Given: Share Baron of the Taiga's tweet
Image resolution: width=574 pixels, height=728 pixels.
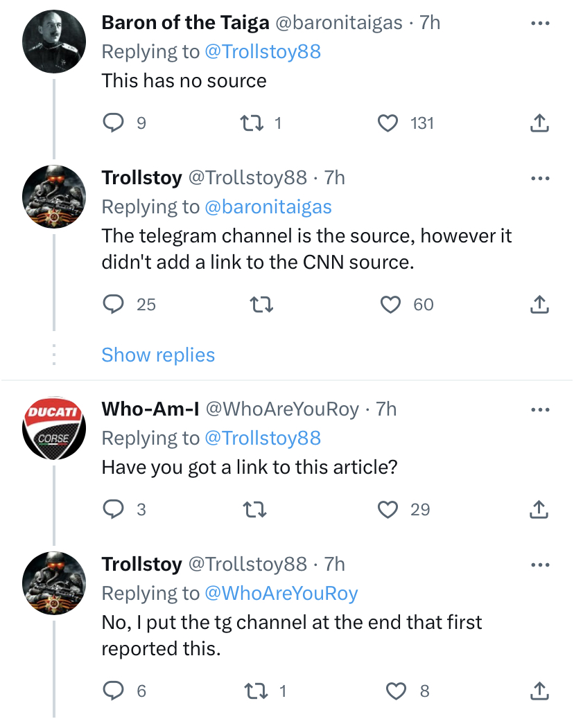Looking at the screenshot, I should [x=539, y=123].
